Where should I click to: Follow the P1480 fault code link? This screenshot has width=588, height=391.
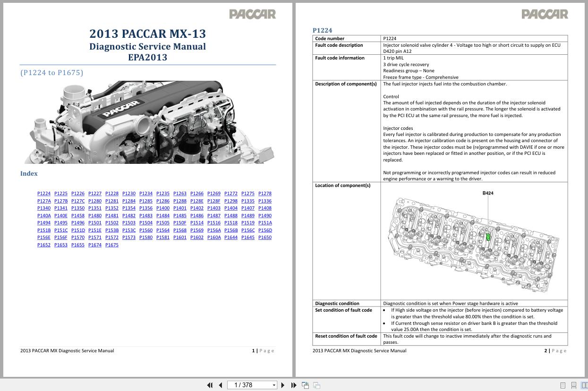[95, 216]
